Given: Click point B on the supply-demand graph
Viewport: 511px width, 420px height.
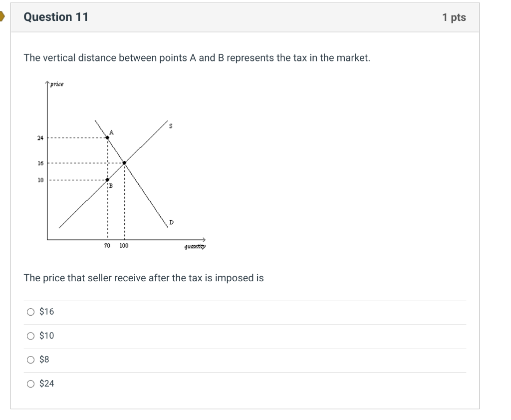Looking at the screenshot, I should click(108, 179).
